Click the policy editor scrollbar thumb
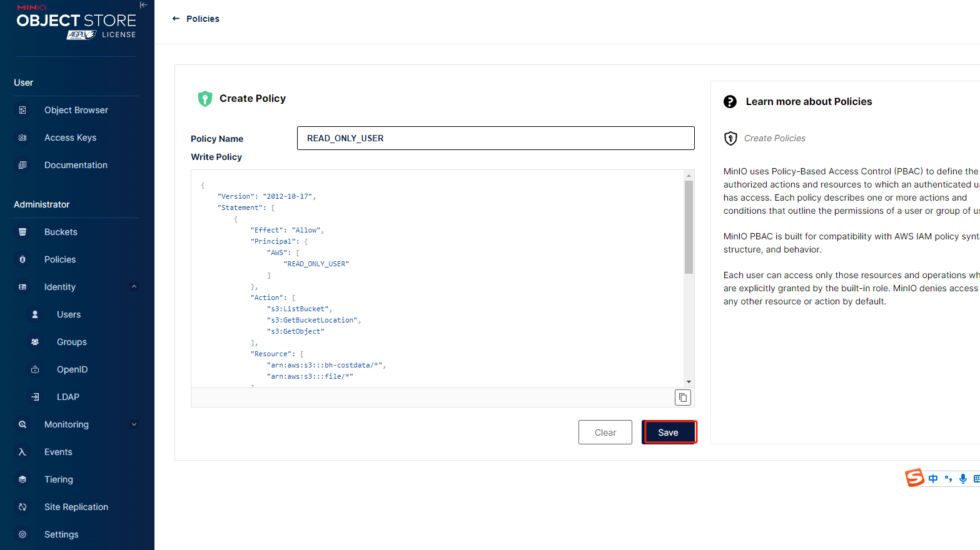 pyautogui.click(x=689, y=227)
